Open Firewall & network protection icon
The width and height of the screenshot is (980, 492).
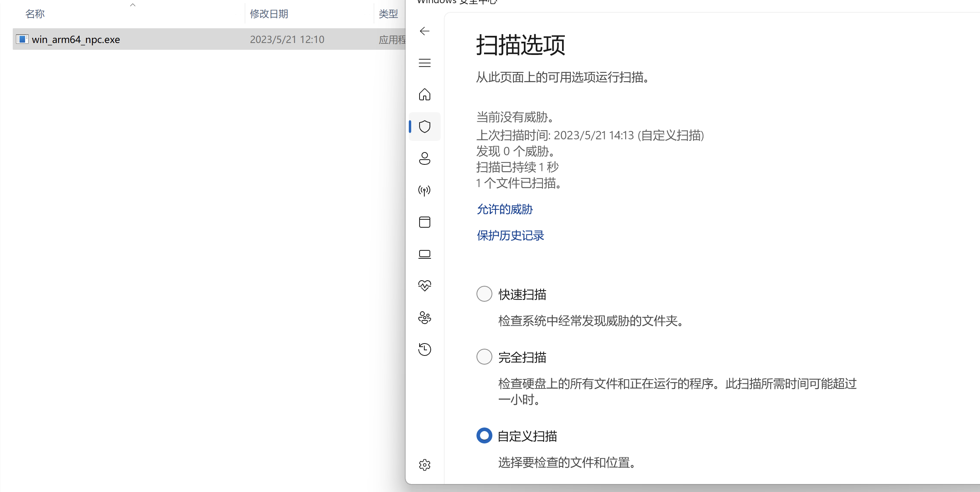click(x=424, y=190)
